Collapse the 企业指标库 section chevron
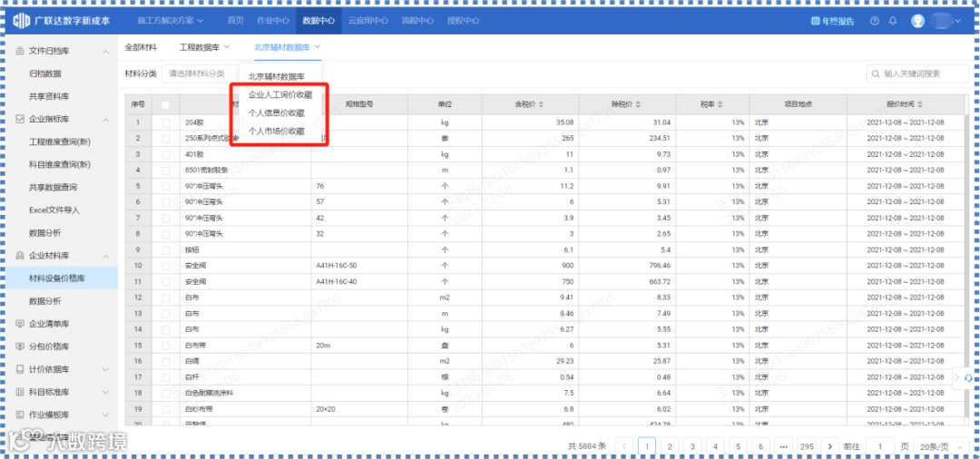This screenshot has height=459, width=980. [x=105, y=119]
